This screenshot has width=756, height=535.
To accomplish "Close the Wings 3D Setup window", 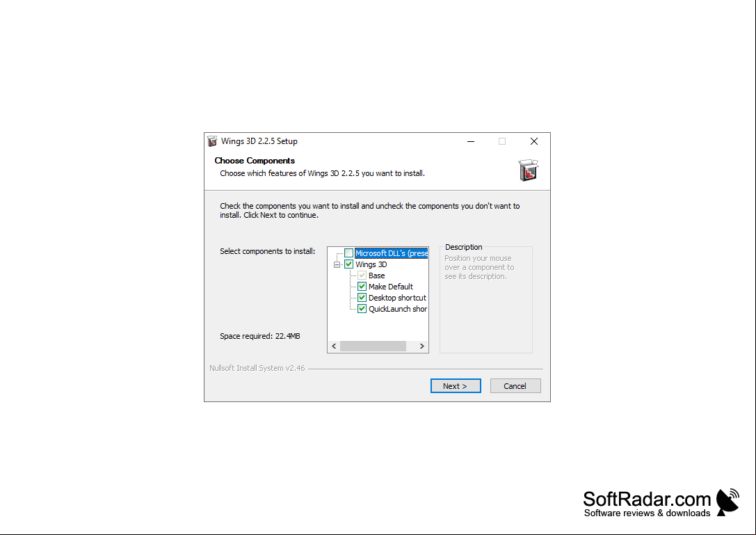I will pos(534,141).
